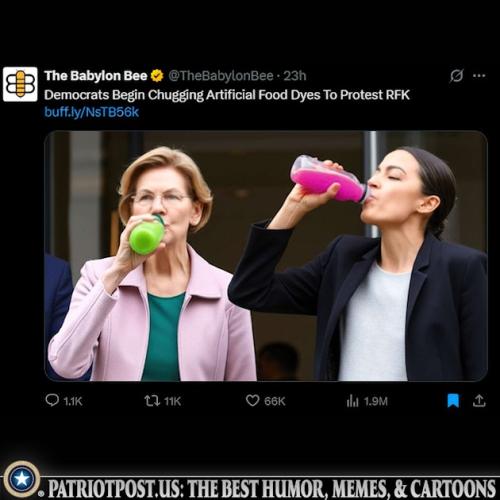Click the share upload arrow icon
This screenshot has height=500, width=500.
(x=479, y=401)
